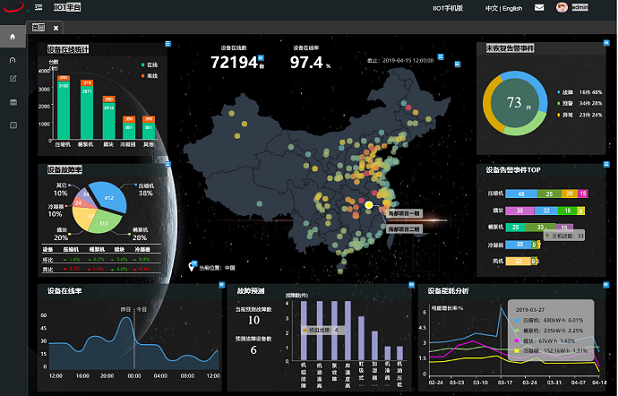Click the purple 38 segment in TOP chart
This screenshot has width=618, height=396.
[x=520, y=211]
